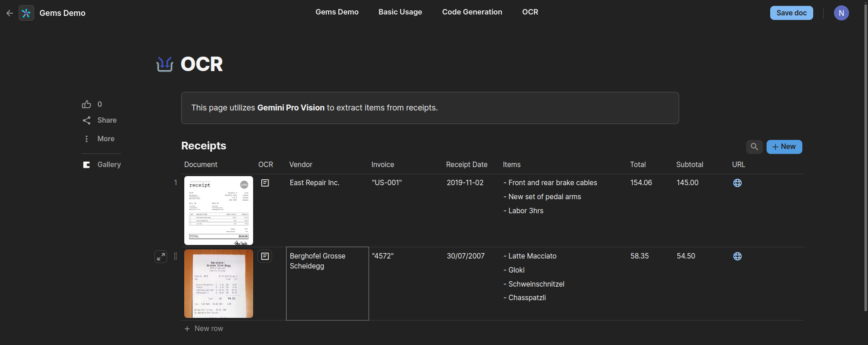Open the More options dots icon
The image size is (868, 345).
[86, 139]
